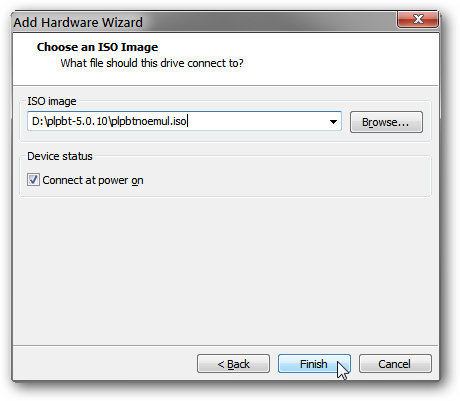
Task: Cancel the hardware wizard
Action: (x=395, y=364)
